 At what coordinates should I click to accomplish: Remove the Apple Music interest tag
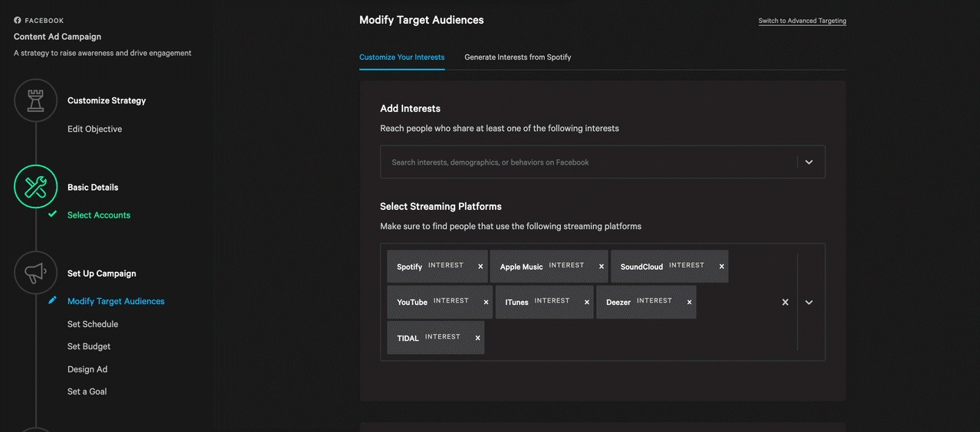pyautogui.click(x=601, y=267)
